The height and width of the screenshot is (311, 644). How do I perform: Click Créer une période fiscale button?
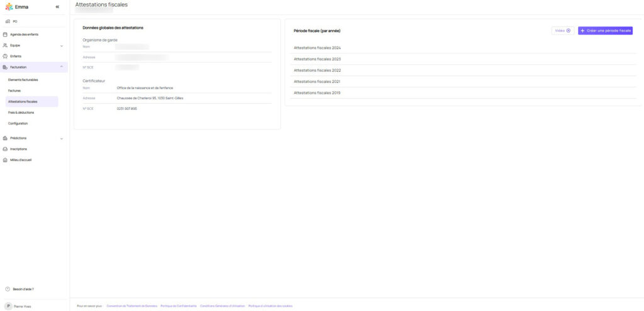[x=605, y=30]
